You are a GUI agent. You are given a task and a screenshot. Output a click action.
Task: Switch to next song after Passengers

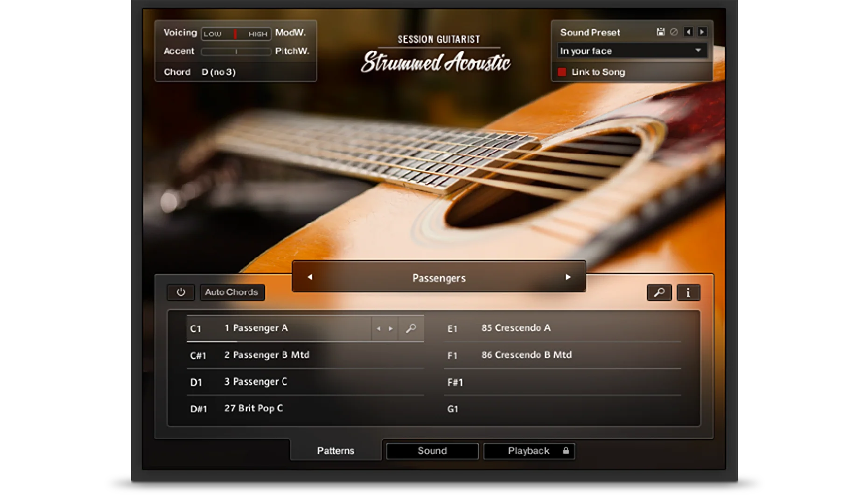[568, 277]
